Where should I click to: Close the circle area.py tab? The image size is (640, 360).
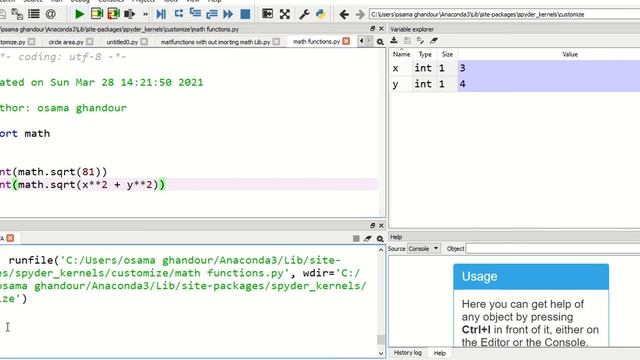(90, 42)
